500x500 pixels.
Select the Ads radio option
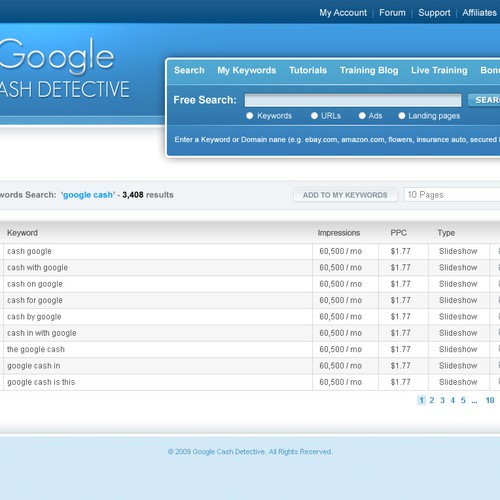tap(362, 116)
